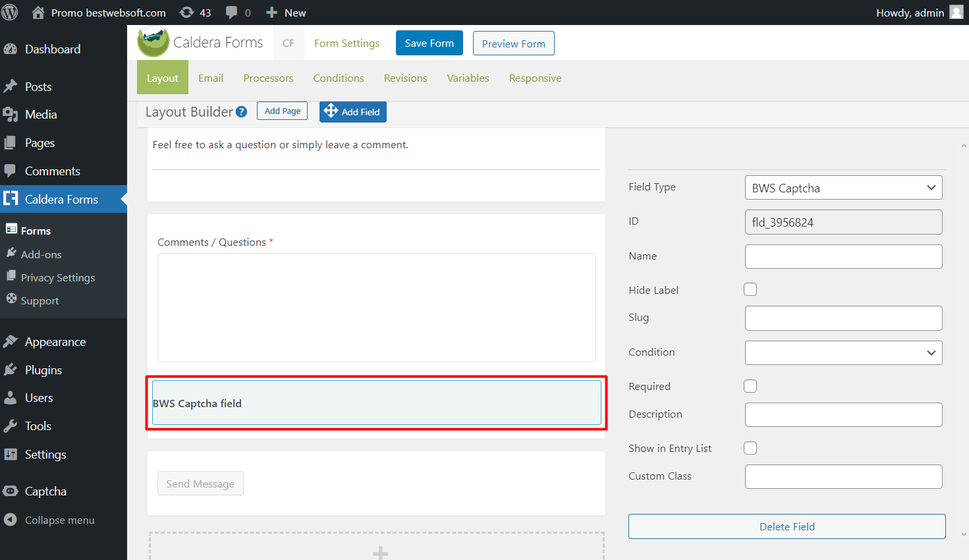Click the Posts pushpin icon
The height and width of the screenshot is (560, 969).
[11, 86]
